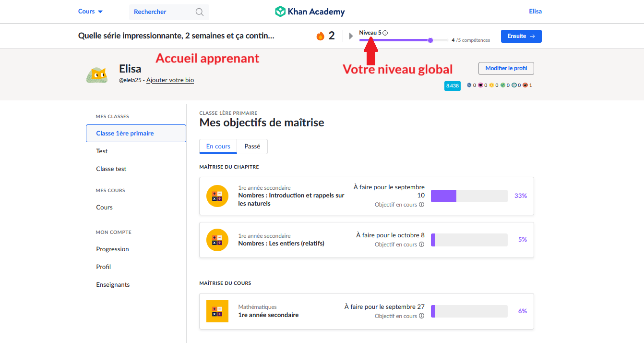Click the 5% mastery progress bar
The width and height of the screenshot is (644, 343).
click(469, 240)
